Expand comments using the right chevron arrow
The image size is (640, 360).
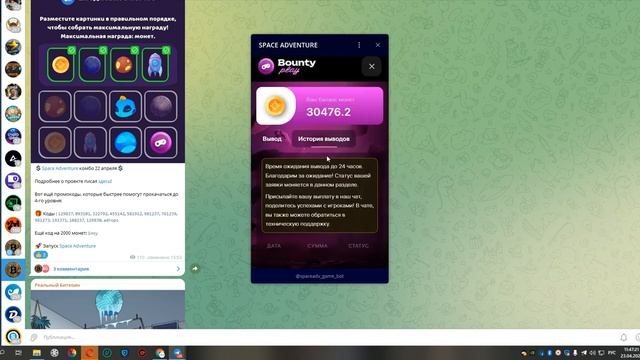[178, 269]
